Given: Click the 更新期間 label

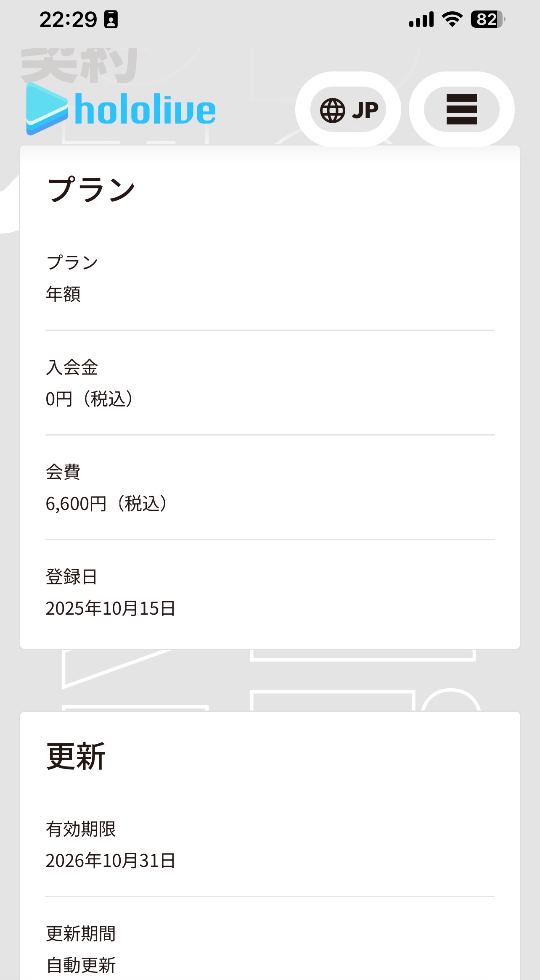Looking at the screenshot, I should click(x=81, y=933).
